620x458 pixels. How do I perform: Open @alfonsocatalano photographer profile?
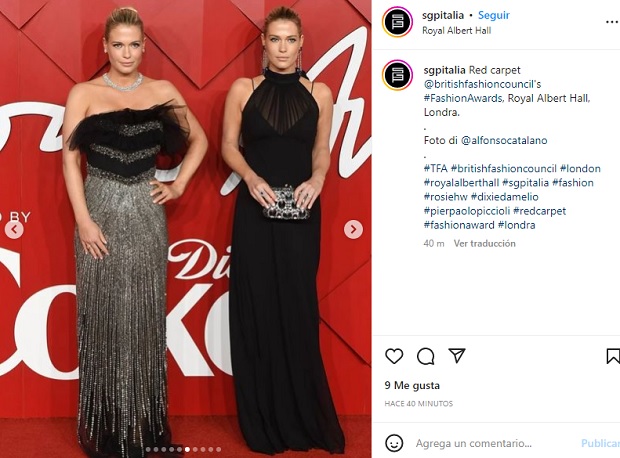tap(504, 140)
